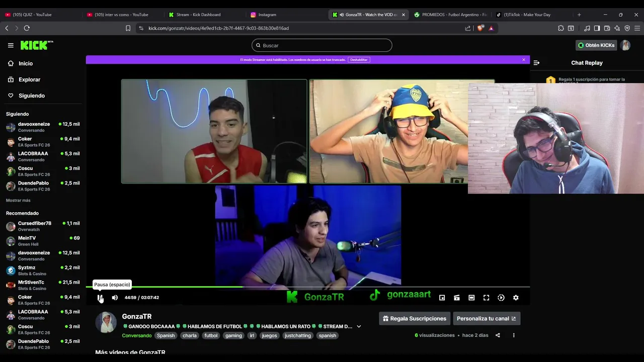This screenshot has height=362, width=644.
Task: Click the kick.com address bar URL
Action: click(218, 28)
